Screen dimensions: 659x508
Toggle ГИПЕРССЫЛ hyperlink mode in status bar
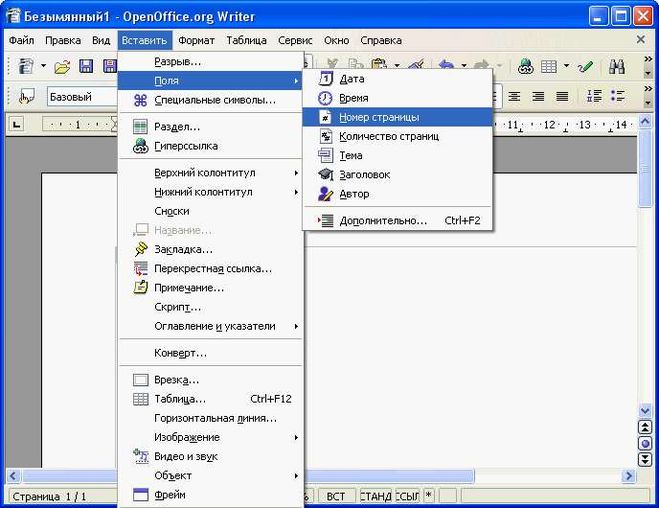407,495
